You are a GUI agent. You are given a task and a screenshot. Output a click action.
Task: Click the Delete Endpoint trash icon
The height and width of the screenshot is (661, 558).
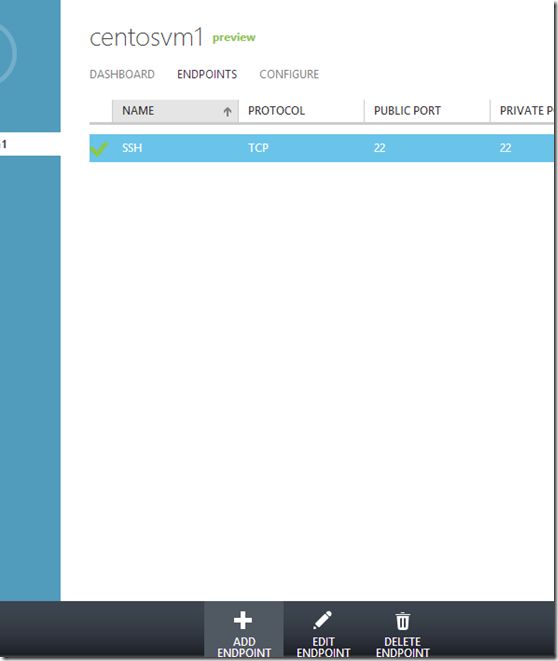(x=402, y=621)
